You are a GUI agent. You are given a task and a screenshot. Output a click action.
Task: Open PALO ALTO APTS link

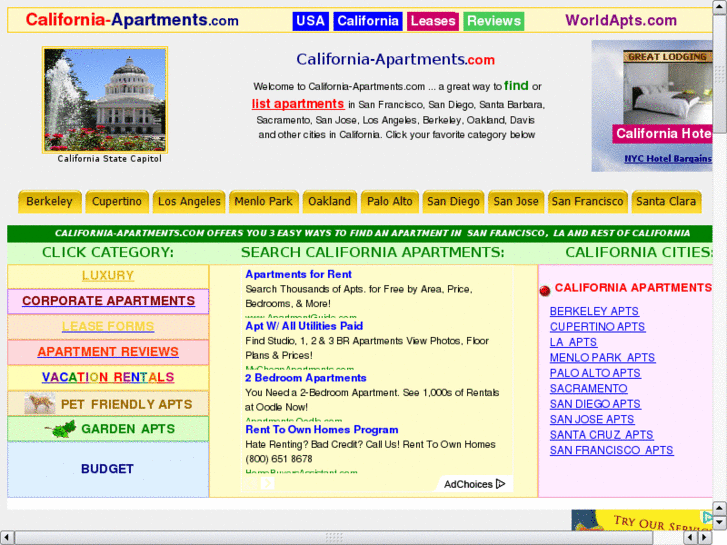point(595,373)
